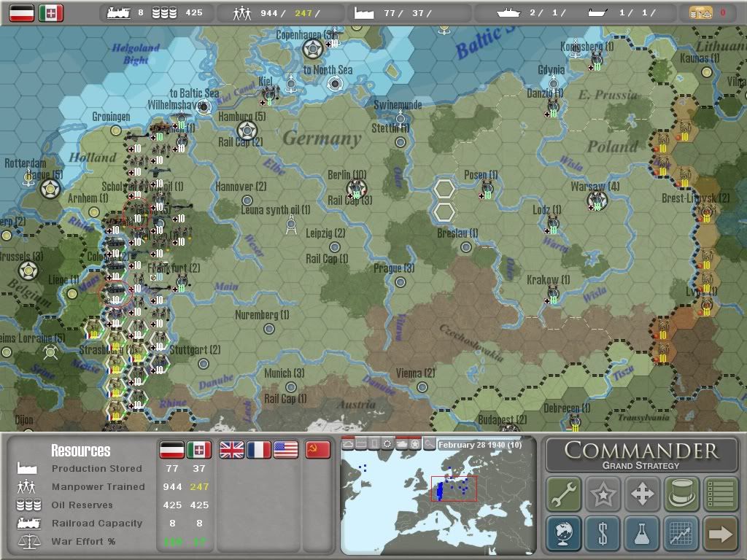Select the Soviet Union flag tab
Image resolution: width=747 pixels, height=560 pixels.
tap(318, 449)
